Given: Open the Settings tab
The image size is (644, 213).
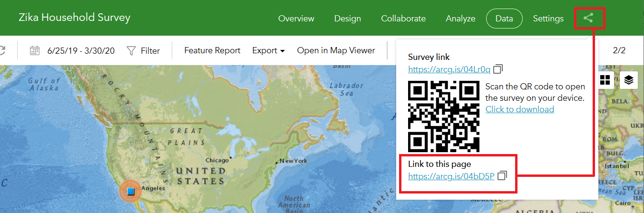Looking at the screenshot, I should [x=548, y=19].
